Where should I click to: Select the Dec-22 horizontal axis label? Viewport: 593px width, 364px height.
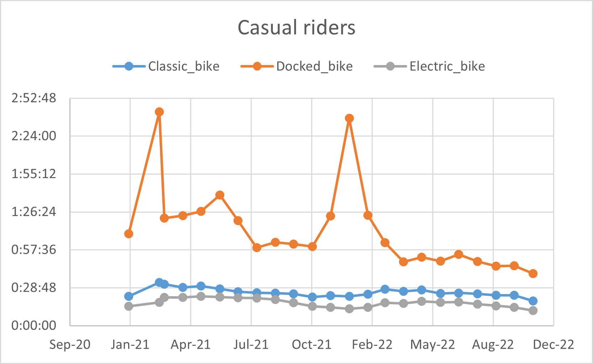tap(553, 344)
